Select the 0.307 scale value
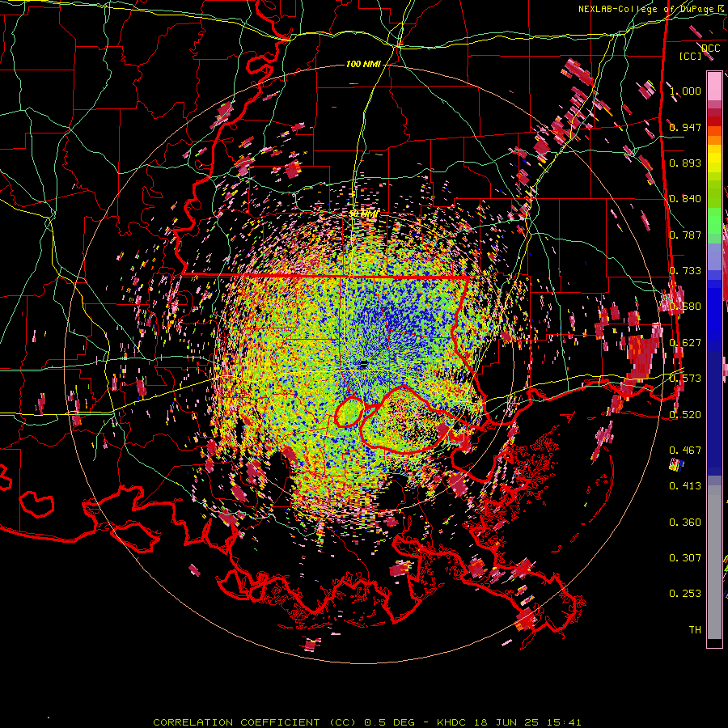The width and height of the screenshot is (728, 728). (x=685, y=557)
